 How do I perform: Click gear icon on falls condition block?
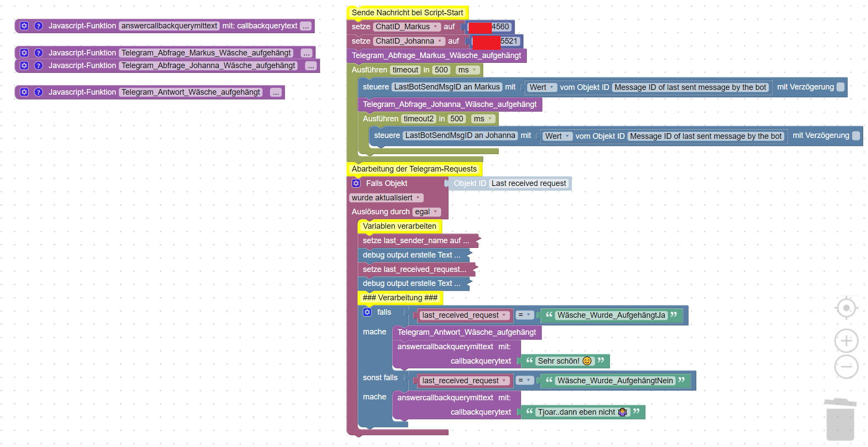click(x=367, y=312)
